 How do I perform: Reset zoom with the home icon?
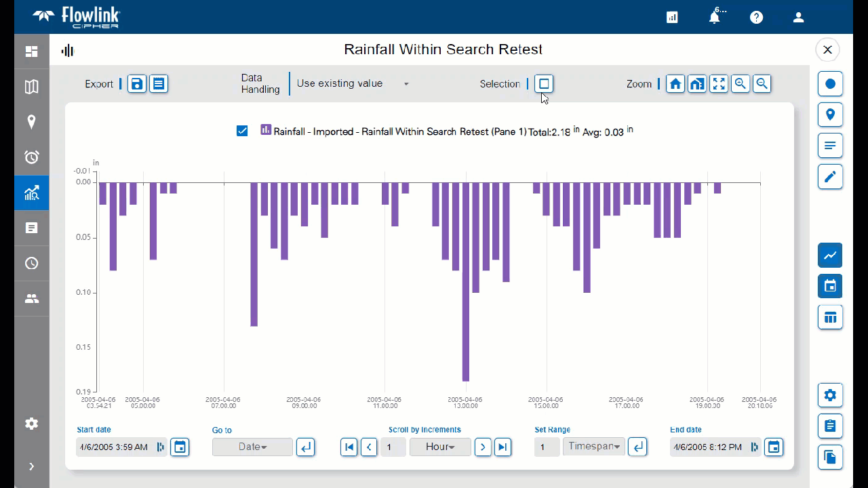pyautogui.click(x=675, y=84)
